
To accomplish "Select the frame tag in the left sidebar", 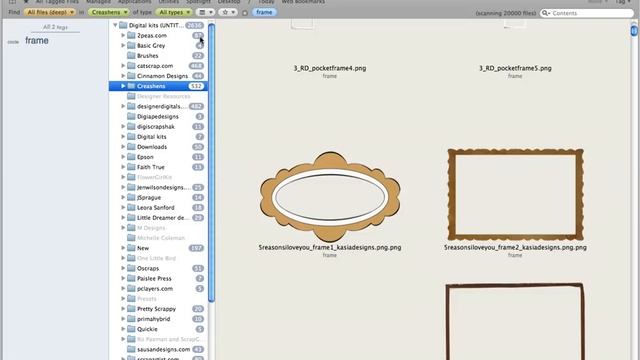I will pos(37,41).
